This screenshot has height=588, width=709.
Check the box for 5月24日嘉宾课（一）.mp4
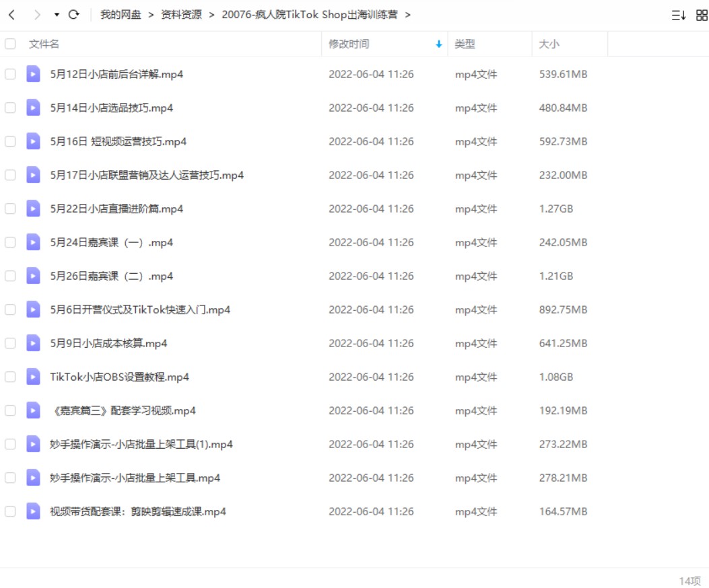click(10, 242)
